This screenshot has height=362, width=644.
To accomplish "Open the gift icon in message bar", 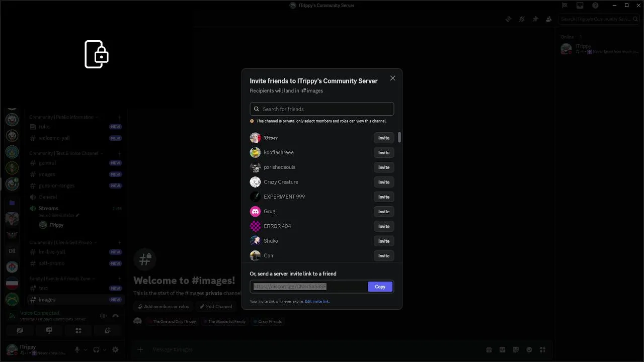I will [489, 349].
